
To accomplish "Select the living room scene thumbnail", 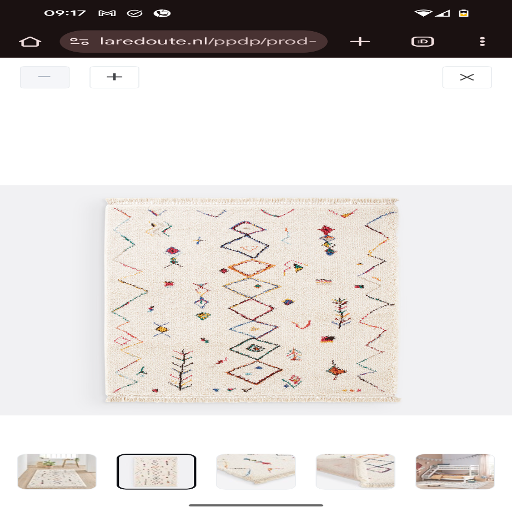I will coord(57,471).
